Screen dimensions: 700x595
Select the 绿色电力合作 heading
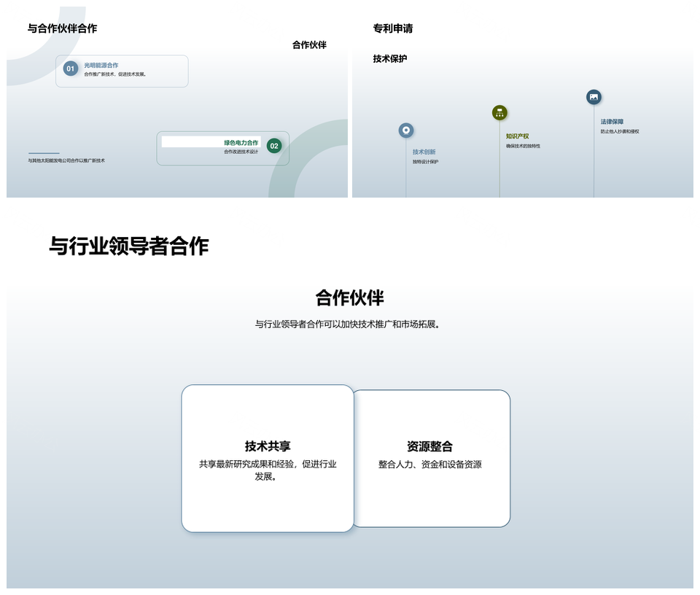pyautogui.click(x=241, y=142)
